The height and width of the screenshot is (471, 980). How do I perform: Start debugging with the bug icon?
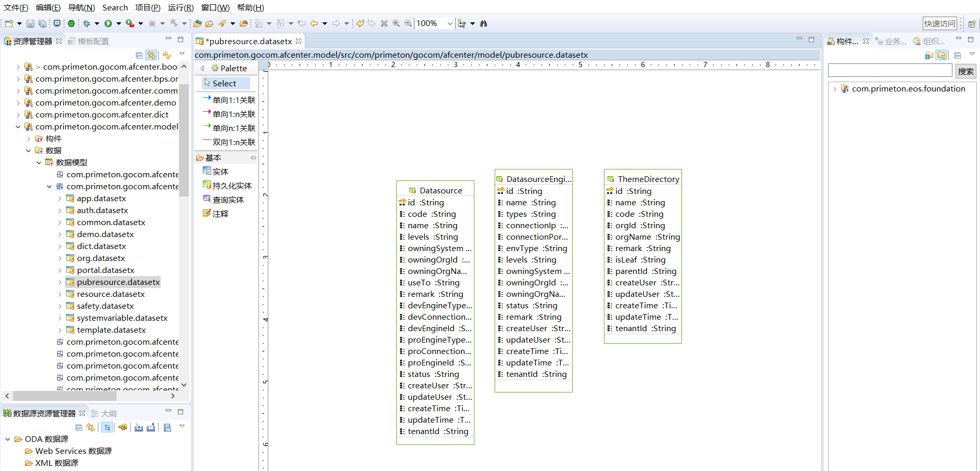86,23
